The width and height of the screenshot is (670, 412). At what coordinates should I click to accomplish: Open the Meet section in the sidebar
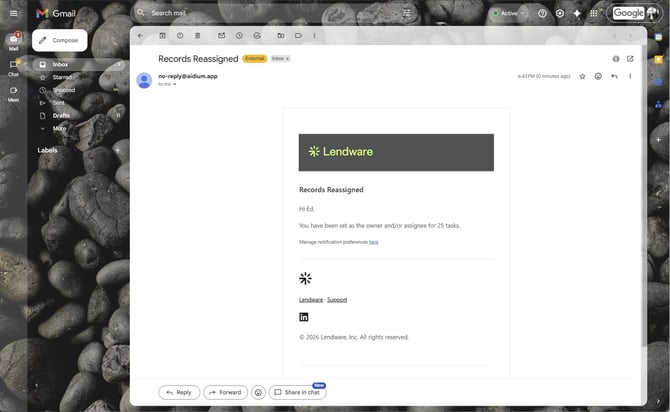14,94
